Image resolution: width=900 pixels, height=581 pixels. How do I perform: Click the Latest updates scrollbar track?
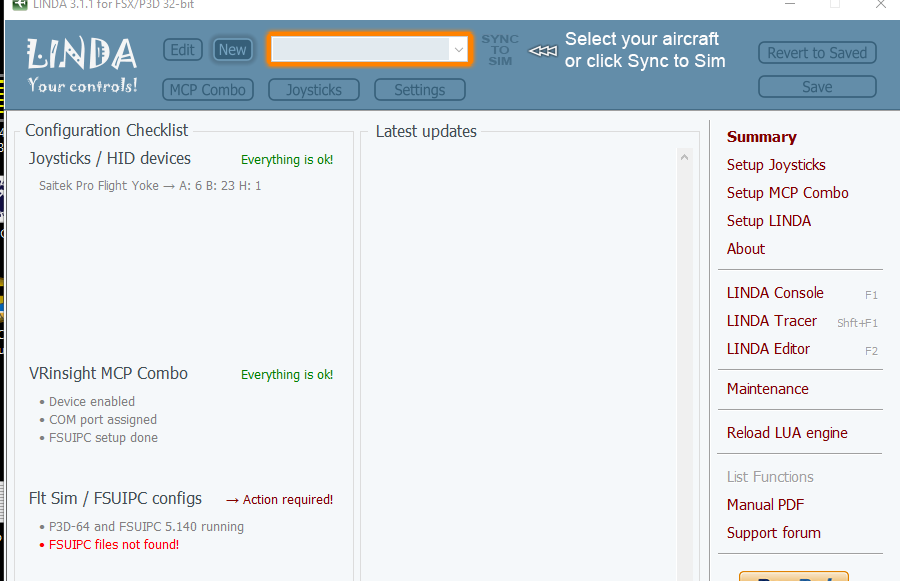pyautogui.click(x=684, y=373)
